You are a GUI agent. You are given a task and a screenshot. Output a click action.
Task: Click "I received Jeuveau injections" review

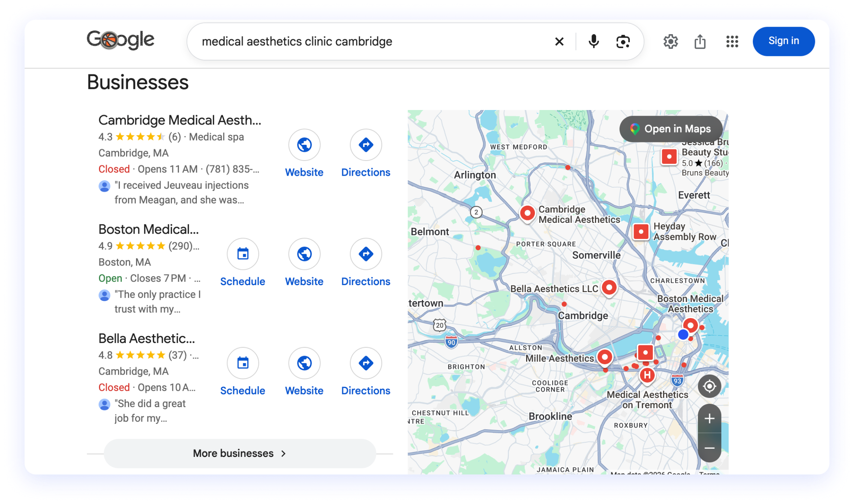pos(181,193)
